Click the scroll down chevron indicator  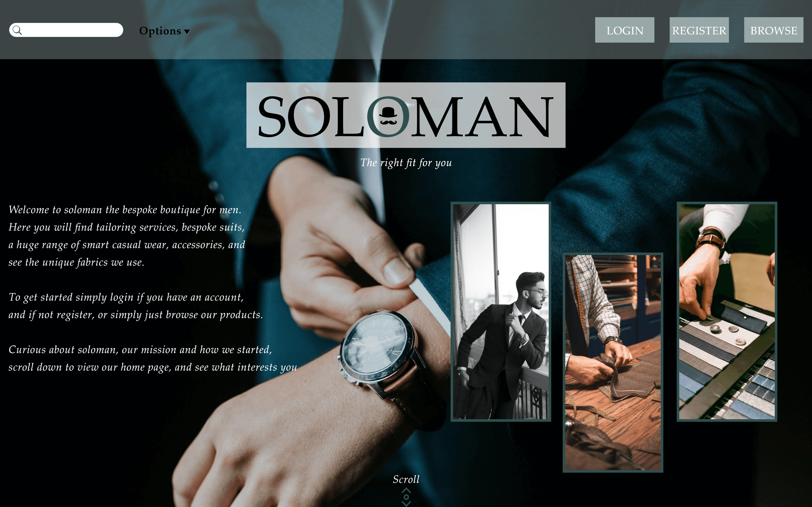(406, 497)
